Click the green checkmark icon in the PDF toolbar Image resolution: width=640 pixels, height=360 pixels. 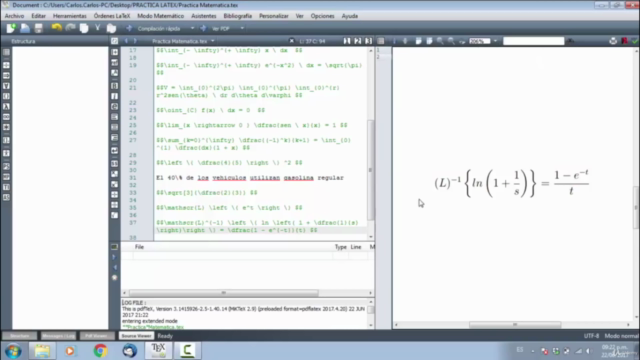point(635,41)
